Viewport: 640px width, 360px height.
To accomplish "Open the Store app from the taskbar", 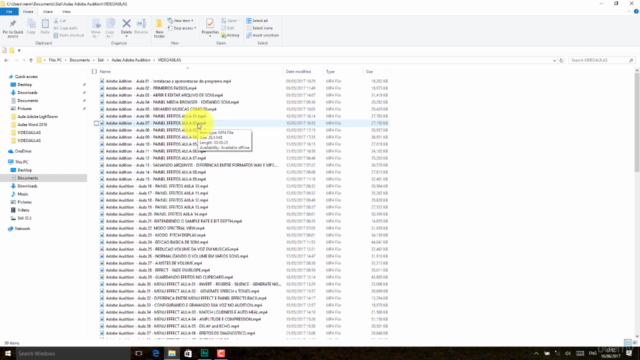I will (188, 353).
